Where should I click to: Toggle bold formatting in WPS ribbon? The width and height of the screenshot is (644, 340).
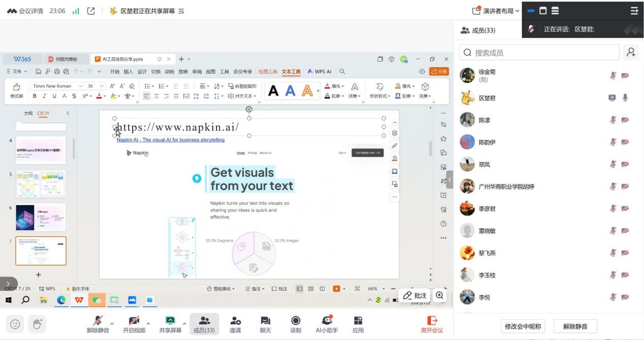point(35,96)
